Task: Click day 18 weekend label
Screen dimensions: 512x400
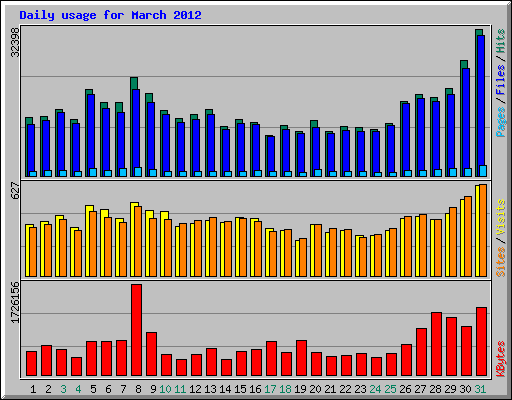Action: click(x=285, y=389)
